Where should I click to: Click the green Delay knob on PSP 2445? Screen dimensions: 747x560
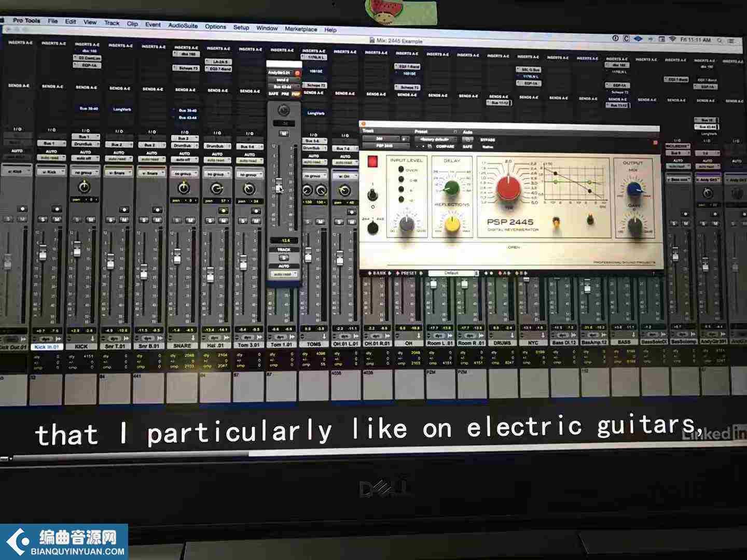click(x=451, y=187)
